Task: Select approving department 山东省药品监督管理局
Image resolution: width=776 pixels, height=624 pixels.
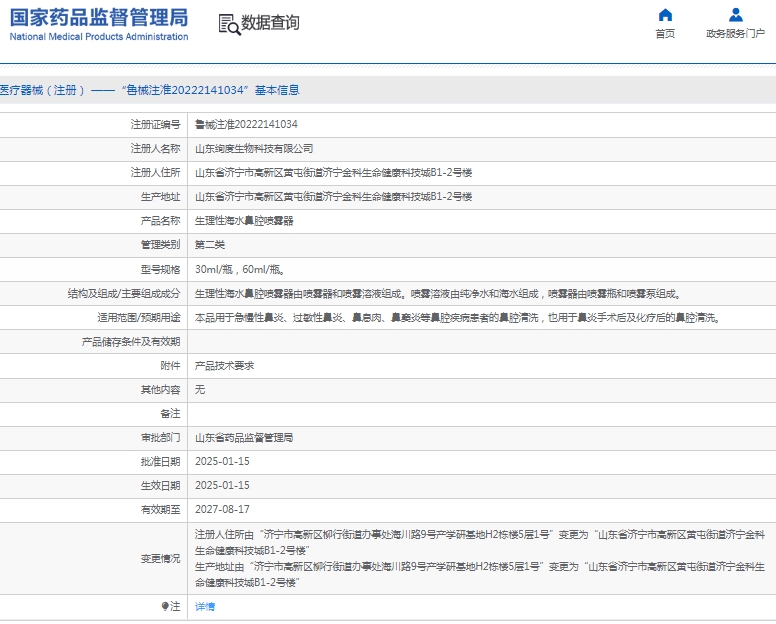Action: pos(244,438)
